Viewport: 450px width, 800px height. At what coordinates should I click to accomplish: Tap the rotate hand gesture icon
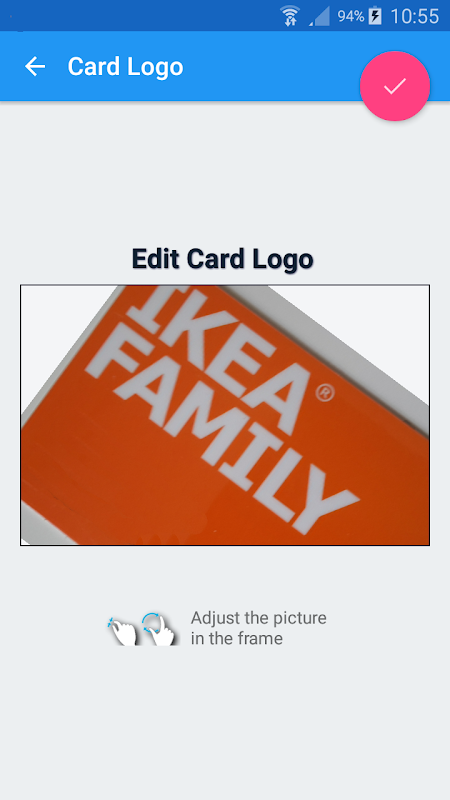coord(158,629)
